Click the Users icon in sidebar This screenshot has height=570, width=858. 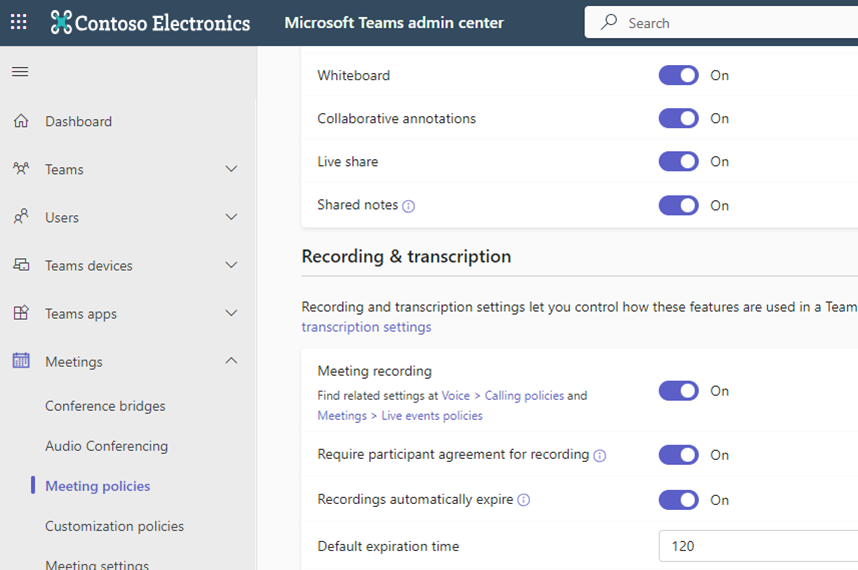[x=21, y=217]
